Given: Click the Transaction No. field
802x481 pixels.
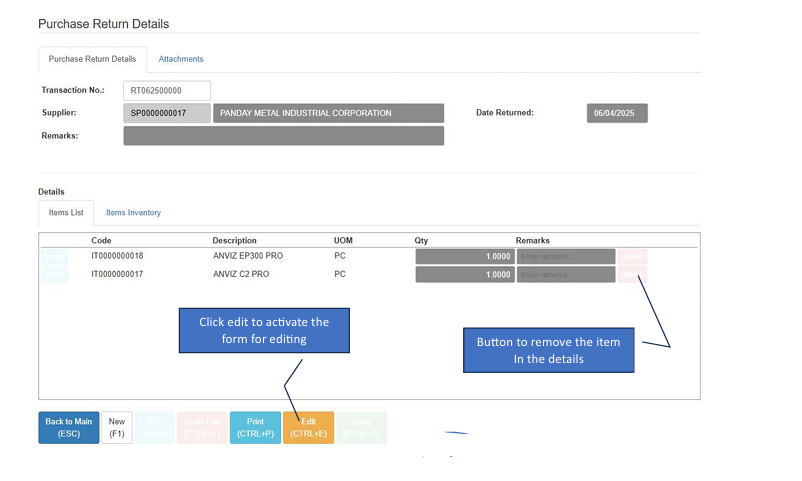Looking at the screenshot, I should click(167, 91).
